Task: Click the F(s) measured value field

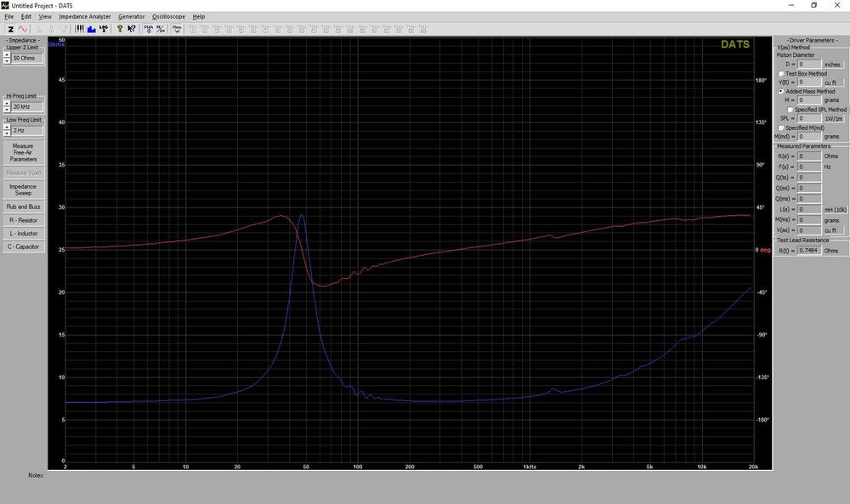Action: point(809,167)
